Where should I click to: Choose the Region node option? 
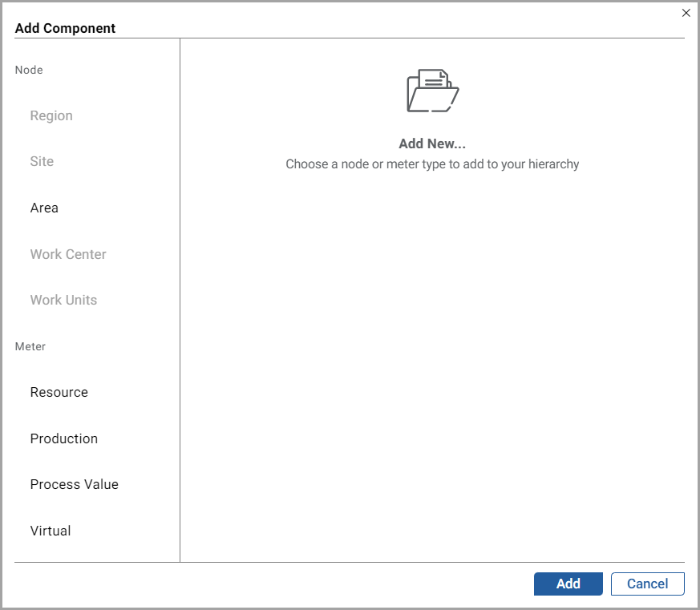coord(51,115)
